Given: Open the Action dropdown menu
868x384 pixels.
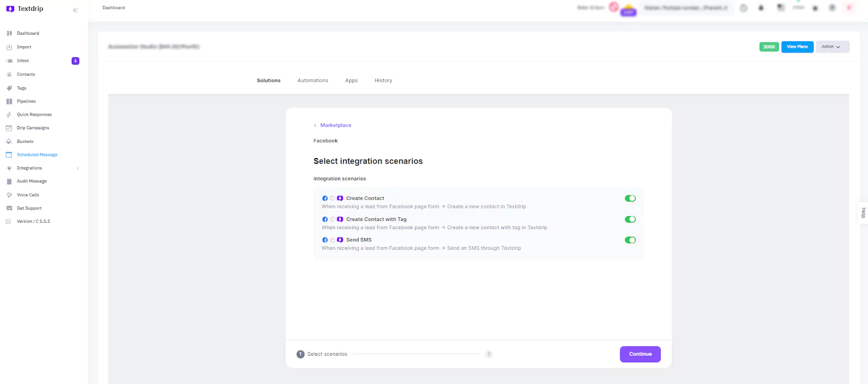Looking at the screenshot, I should 832,47.
